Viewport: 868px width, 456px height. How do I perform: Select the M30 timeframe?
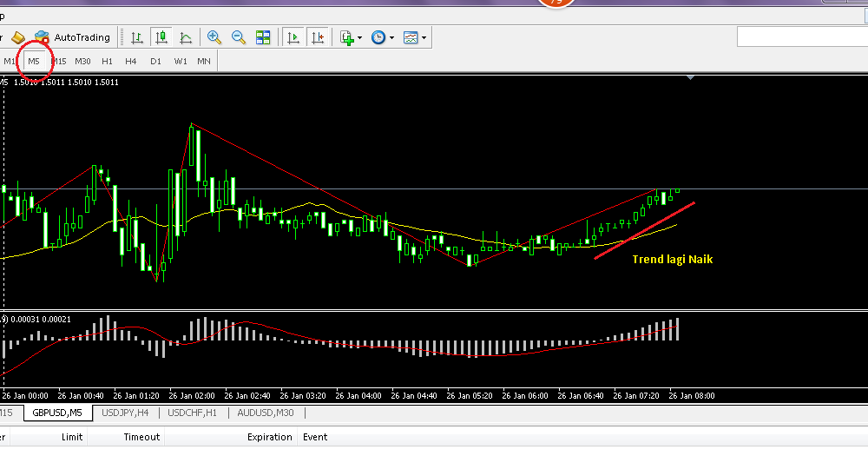click(82, 61)
